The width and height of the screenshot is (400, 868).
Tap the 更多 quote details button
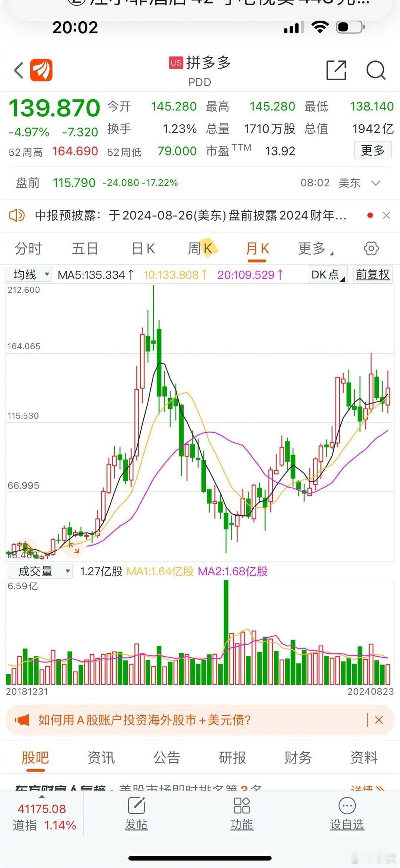click(373, 151)
